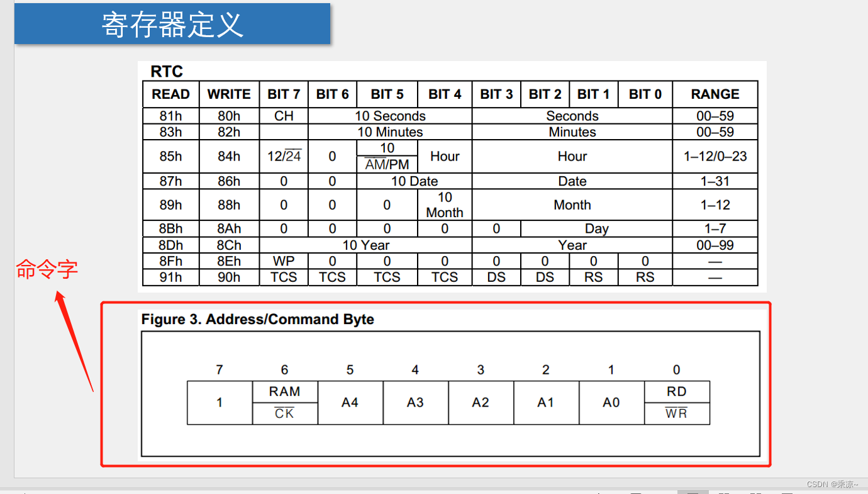Select the BIT 7 column header
868x494 pixels.
284,94
